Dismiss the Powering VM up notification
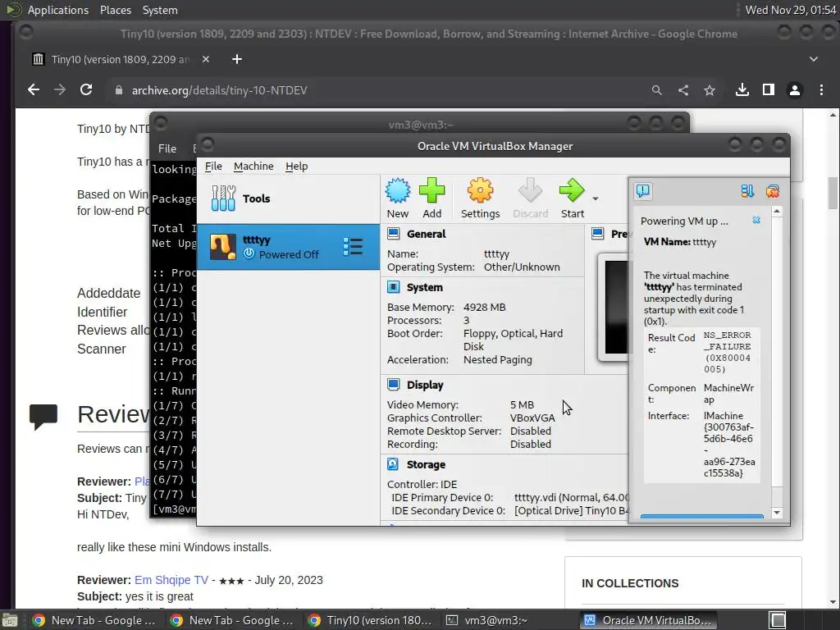 tap(756, 220)
